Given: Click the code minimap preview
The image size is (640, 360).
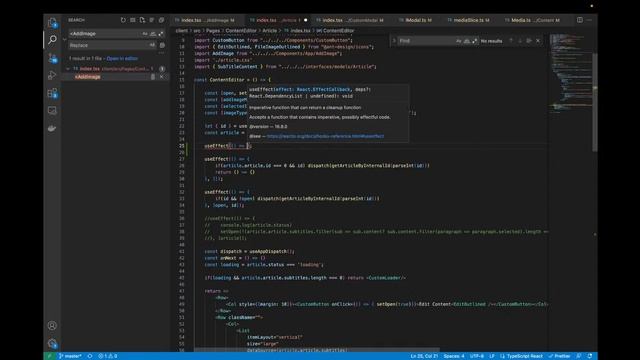Looking at the screenshot, I should tap(570, 73).
